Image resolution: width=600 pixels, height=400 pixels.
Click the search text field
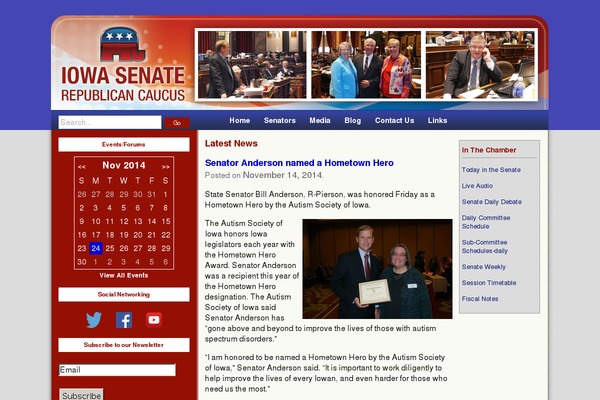[110, 122]
